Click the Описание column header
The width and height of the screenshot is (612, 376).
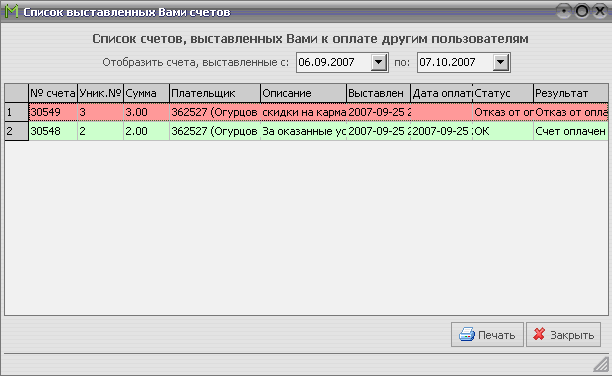(x=303, y=93)
